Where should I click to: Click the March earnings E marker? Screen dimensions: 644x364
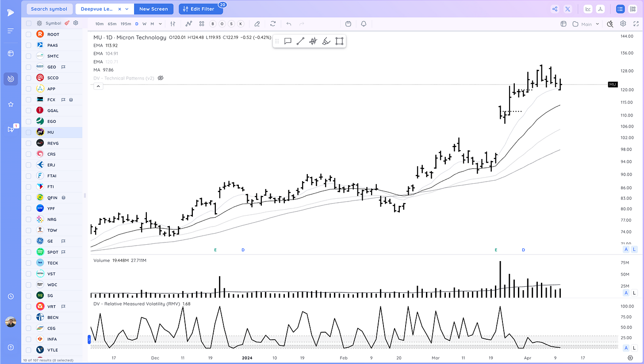tap(496, 250)
